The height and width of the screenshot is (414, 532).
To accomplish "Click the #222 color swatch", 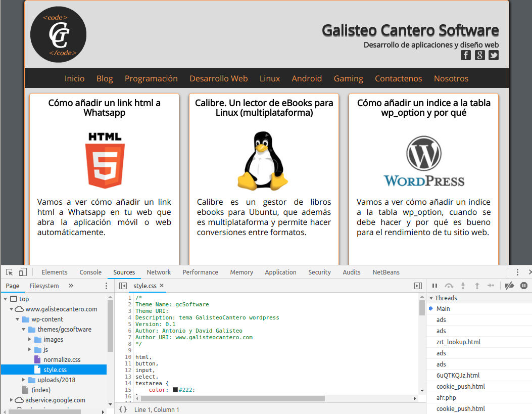I will [175, 390].
